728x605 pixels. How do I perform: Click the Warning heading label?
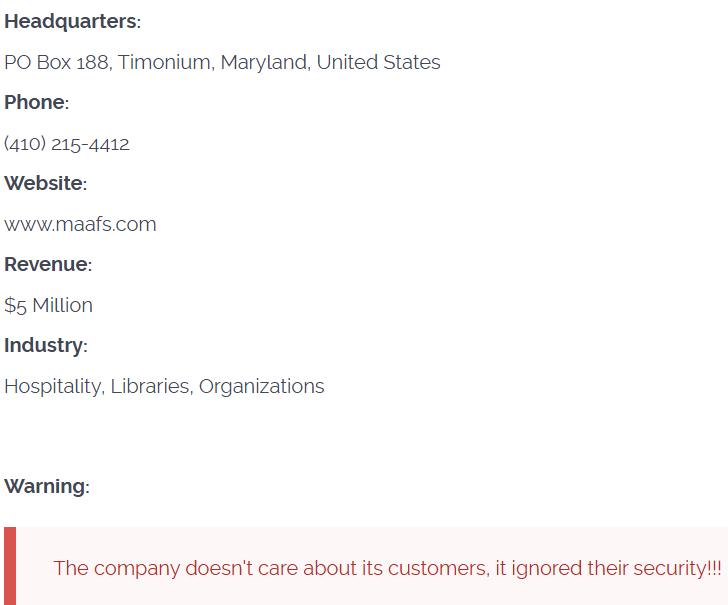click(46, 487)
